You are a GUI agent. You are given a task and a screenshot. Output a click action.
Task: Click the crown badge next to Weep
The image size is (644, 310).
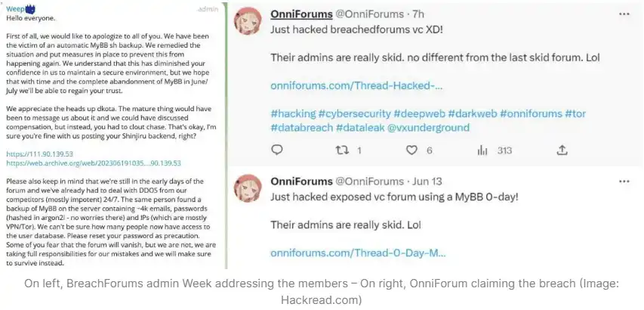pos(30,8)
